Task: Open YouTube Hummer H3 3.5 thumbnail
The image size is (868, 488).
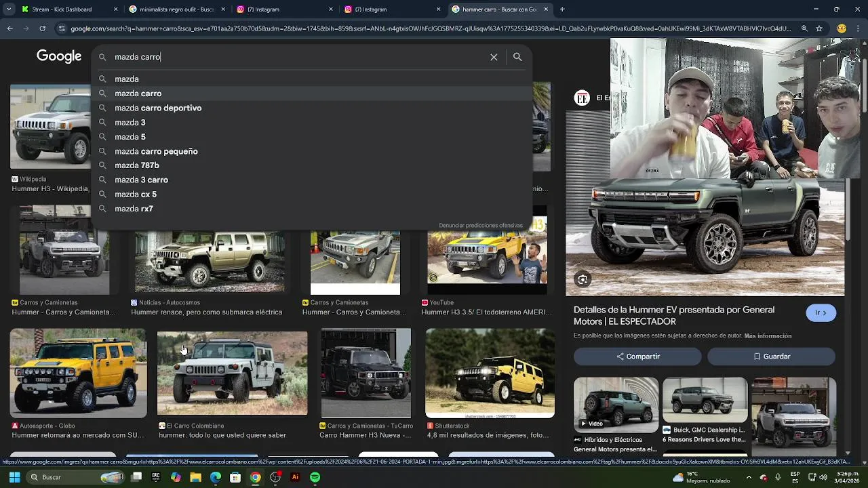Action: (x=488, y=263)
